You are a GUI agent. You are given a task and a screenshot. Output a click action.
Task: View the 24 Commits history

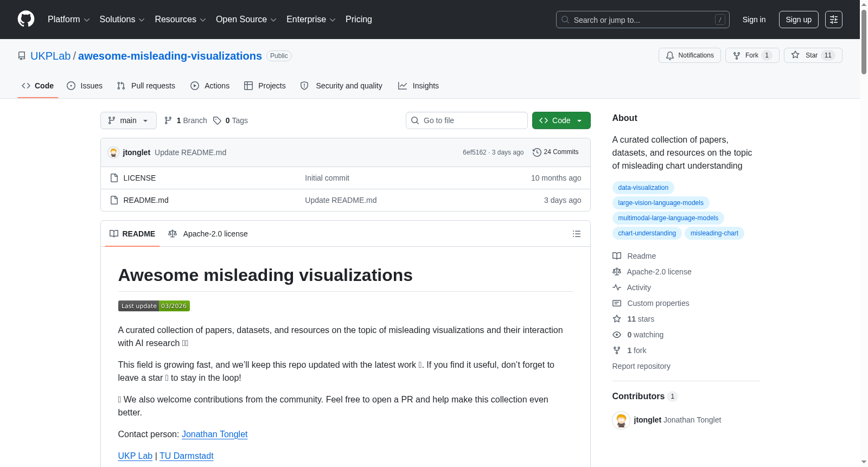pyautogui.click(x=556, y=152)
